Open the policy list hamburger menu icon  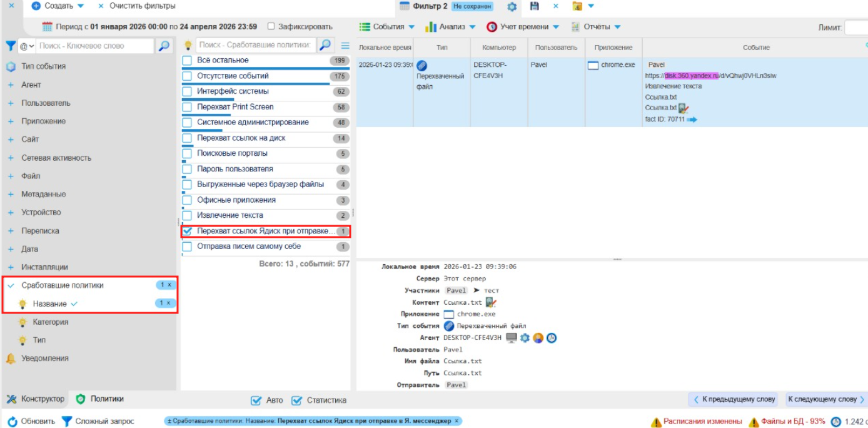click(x=345, y=45)
